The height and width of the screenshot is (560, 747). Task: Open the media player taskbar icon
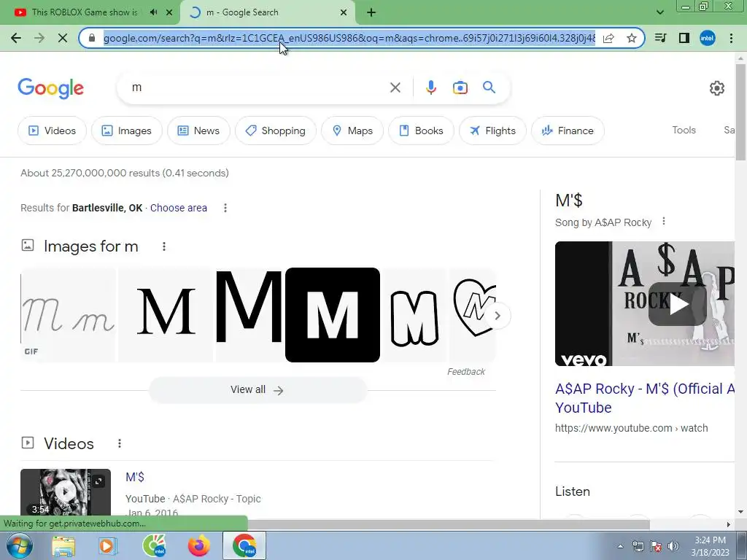click(108, 545)
